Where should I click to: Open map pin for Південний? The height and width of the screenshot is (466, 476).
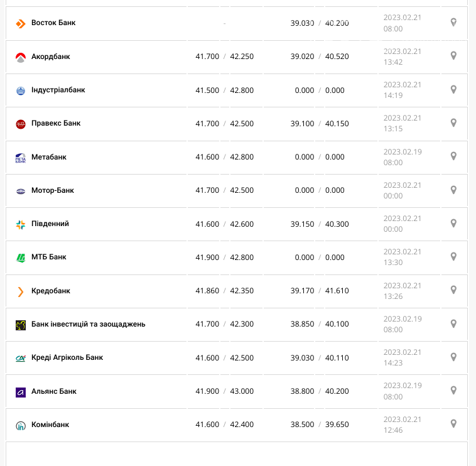click(453, 223)
